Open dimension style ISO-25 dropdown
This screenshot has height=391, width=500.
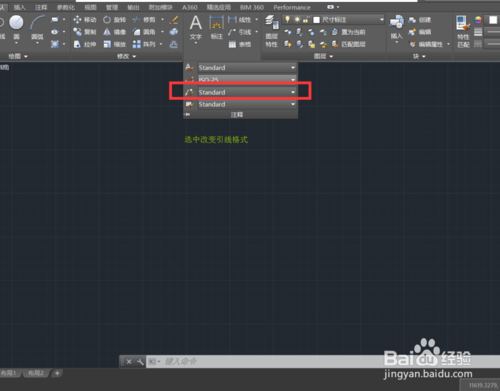tap(247, 79)
